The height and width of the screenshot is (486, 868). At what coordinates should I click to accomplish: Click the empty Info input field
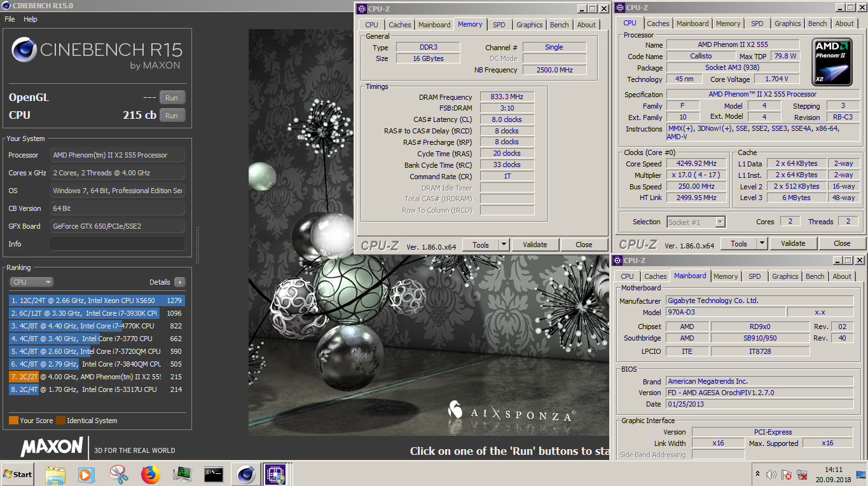click(118, 244)
